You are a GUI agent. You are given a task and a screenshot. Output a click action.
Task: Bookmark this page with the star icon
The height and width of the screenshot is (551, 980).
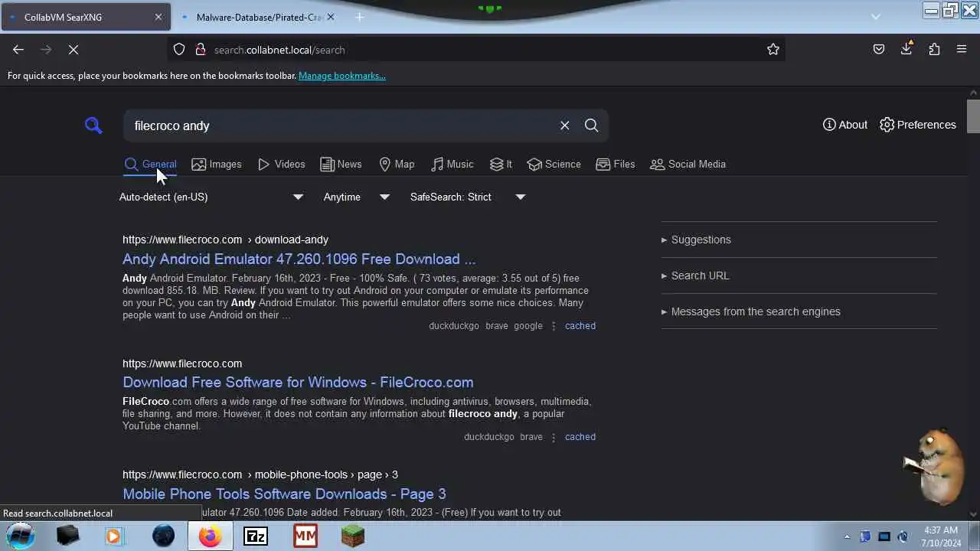point(773,50)
